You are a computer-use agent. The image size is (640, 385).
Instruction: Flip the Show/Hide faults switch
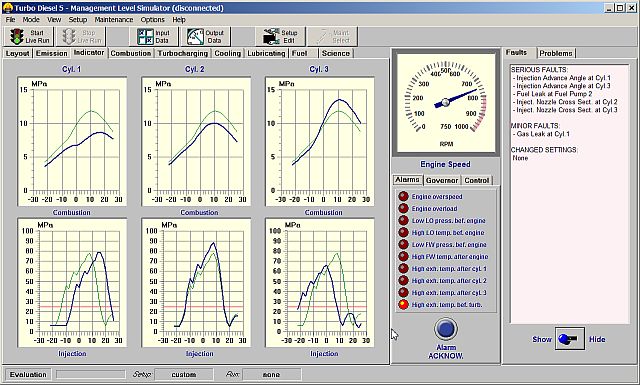[570, 338]
